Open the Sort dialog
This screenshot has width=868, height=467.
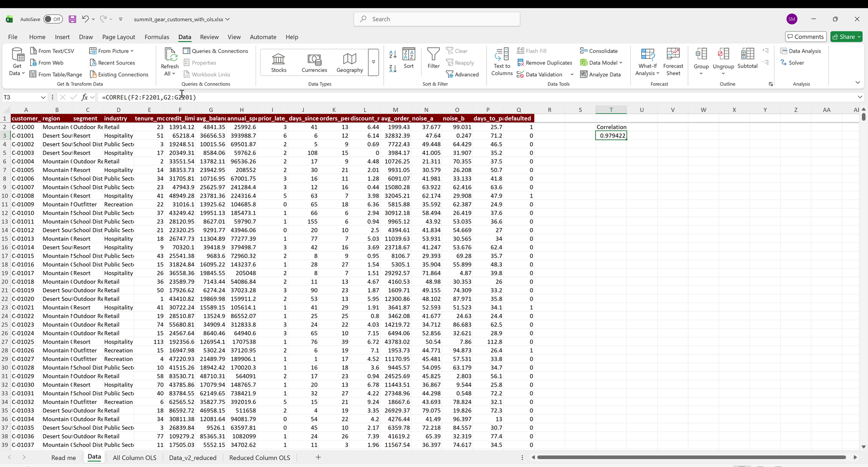(x=408, y=58)
